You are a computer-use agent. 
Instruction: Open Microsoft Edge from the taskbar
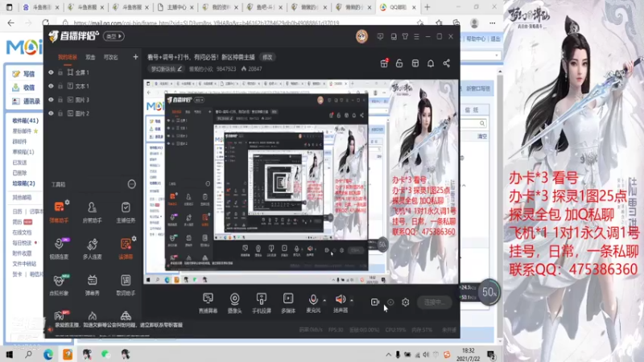[x=48, y=354]
